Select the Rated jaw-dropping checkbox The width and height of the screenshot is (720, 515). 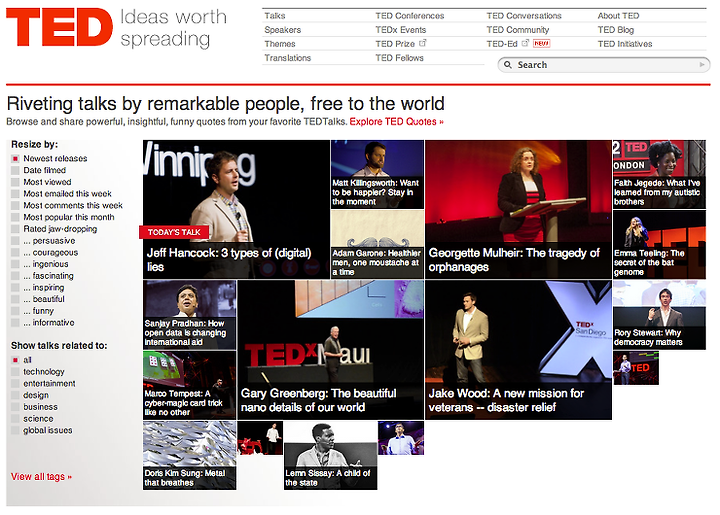[x=15, y=229]
